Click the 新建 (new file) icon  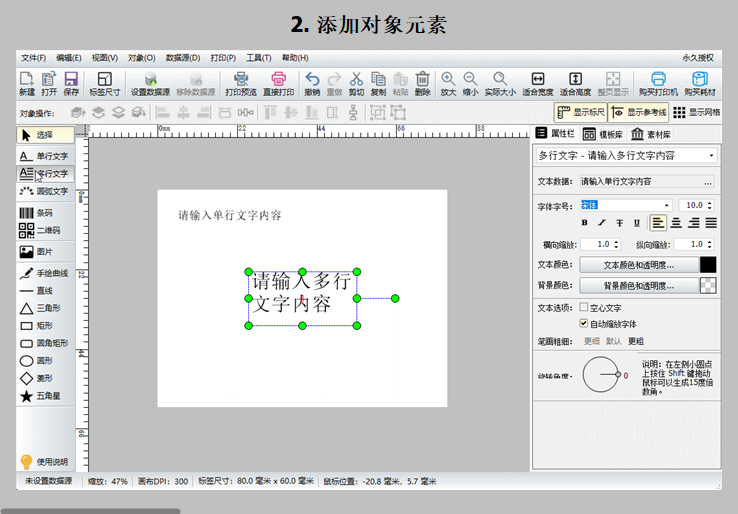click(x=27, y=83)
